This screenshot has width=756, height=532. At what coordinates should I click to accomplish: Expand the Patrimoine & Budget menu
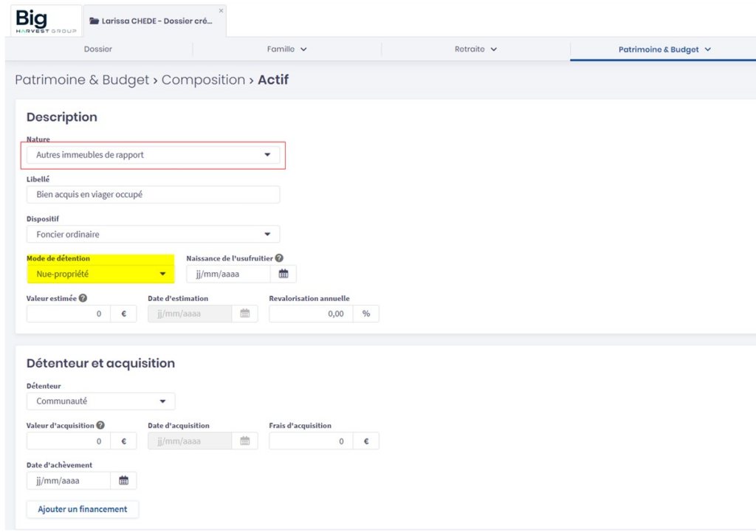664,49
